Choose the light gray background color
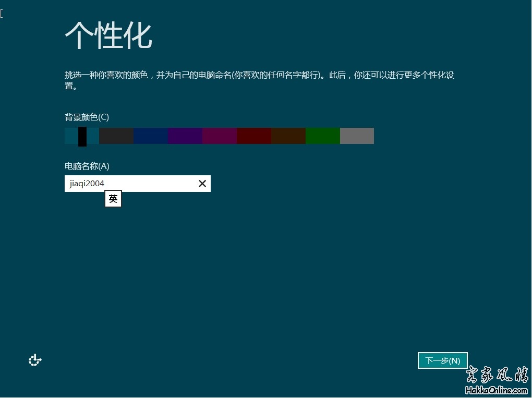The width and height of the screenshot is (532, 398). [x=357, y=136]
